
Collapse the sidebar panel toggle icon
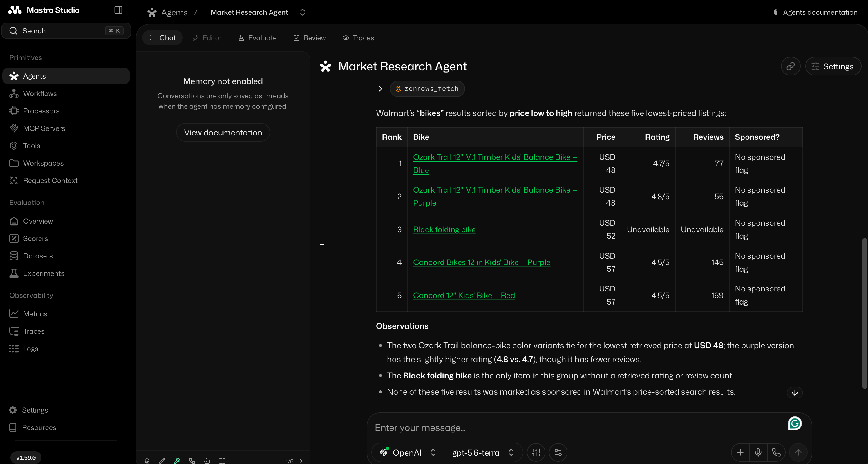[118, 10]
